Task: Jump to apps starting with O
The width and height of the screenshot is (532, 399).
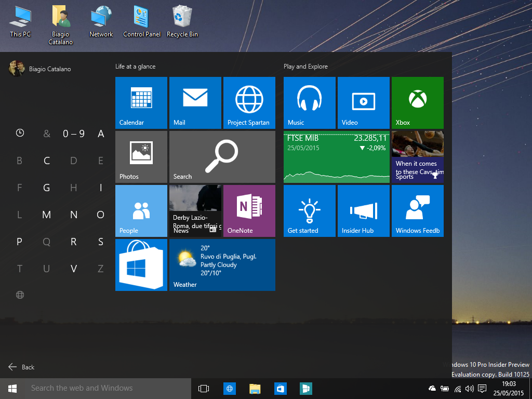Action: [x=101, y=215]
